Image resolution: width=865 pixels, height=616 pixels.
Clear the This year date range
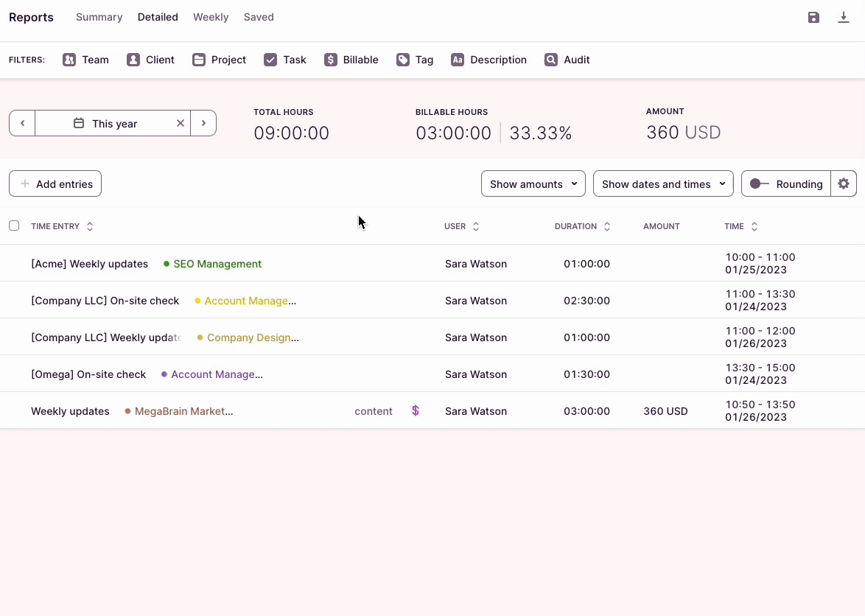click(181, 123)
